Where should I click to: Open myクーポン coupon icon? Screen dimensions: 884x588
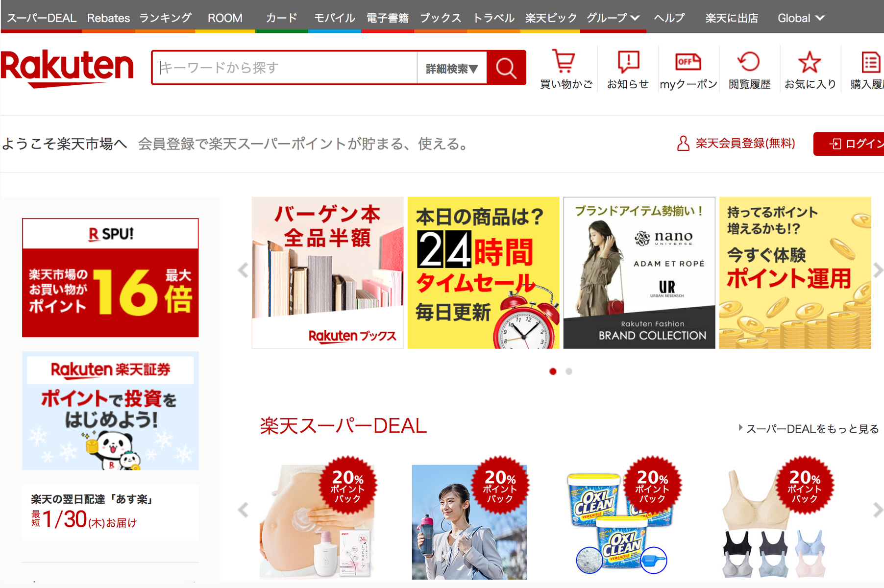coord(688,69)
